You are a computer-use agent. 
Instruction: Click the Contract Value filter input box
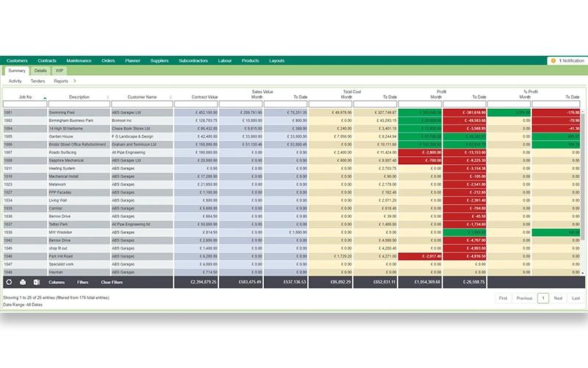[x=196, y=104]
